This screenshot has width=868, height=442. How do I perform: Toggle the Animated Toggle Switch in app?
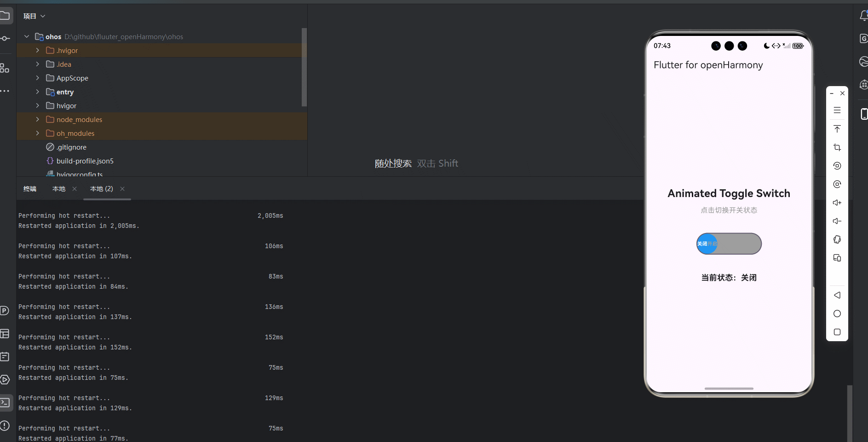point(729,244)
